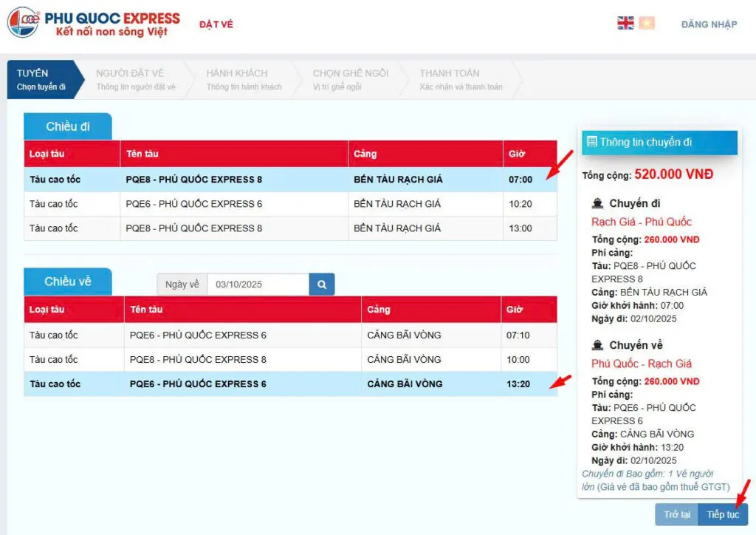Select the return 07:10 PQE6 trip
Viewport: 756px width, 535px height.
[291, 335]
